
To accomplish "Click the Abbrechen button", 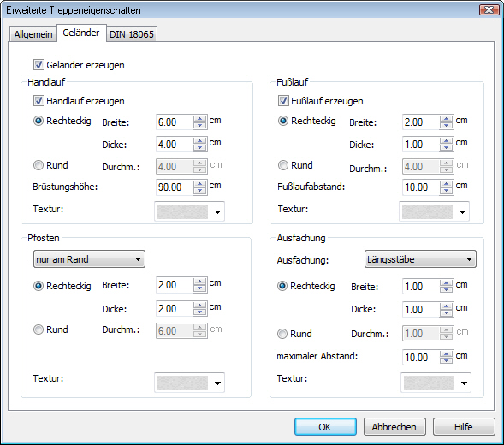I will [x=394, y=427].
